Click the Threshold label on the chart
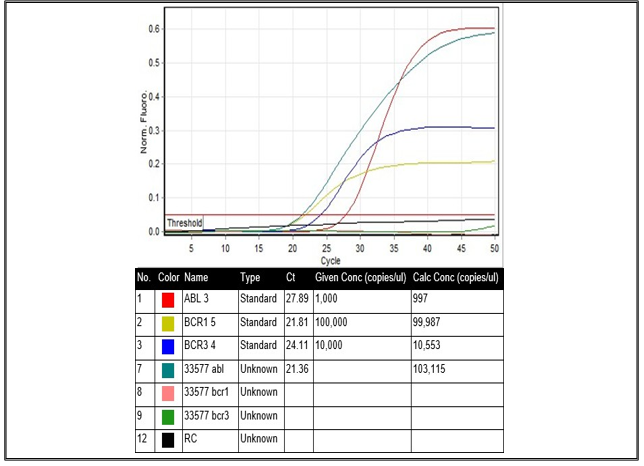The width and height of the screenshot is (644, 466). pyautogui.click(x=185, y=223)
